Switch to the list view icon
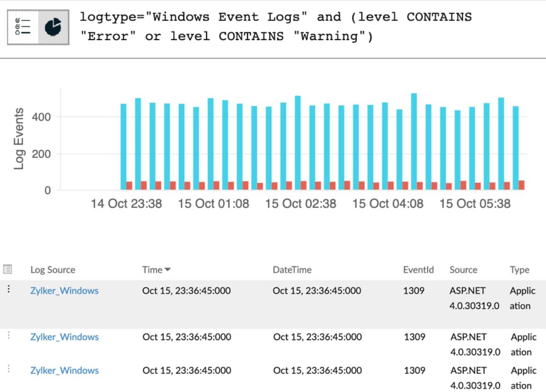This screenshot has height=392, width=546. tap(23, 27)
